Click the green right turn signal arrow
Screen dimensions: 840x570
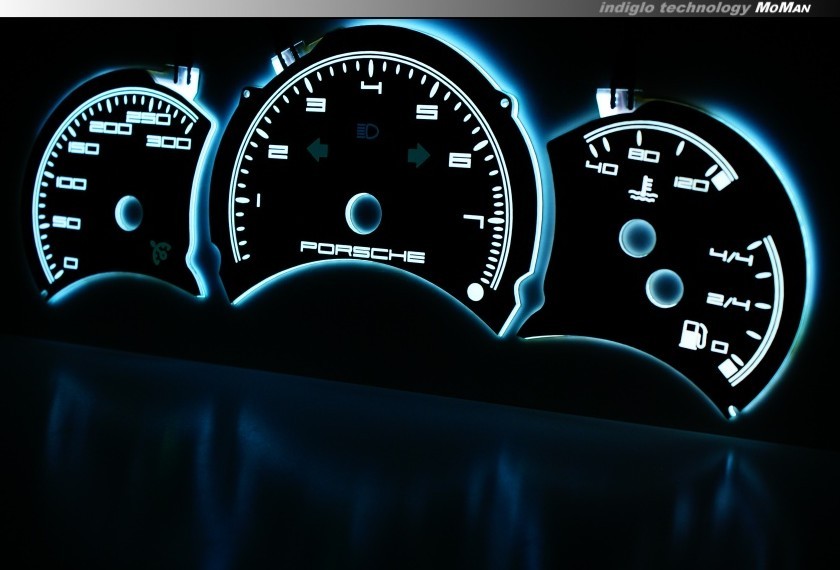[419, 154]
